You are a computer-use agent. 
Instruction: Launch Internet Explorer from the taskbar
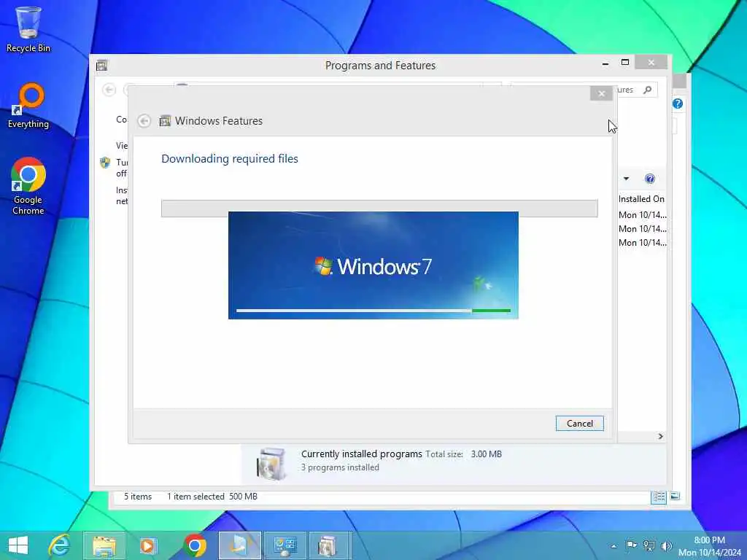(59, 545)
